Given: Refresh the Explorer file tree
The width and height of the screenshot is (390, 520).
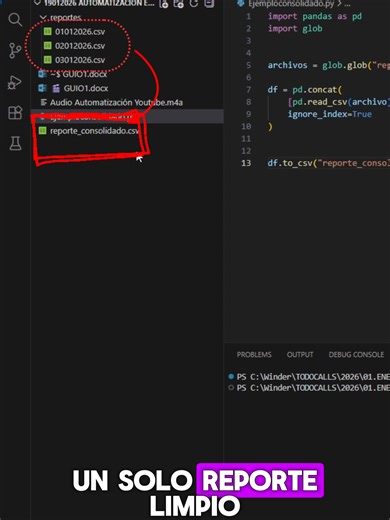Looking at the screenshot, I should [x=194, y=4].
